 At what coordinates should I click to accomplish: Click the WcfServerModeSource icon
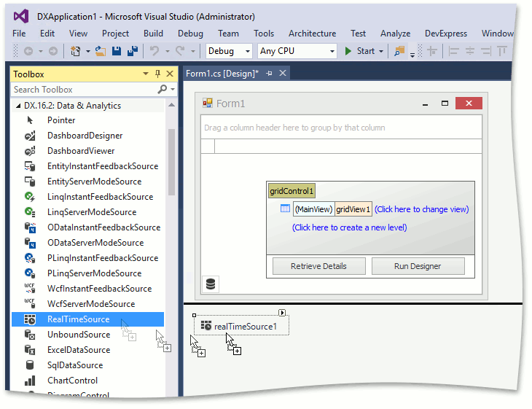pos(30,304)
